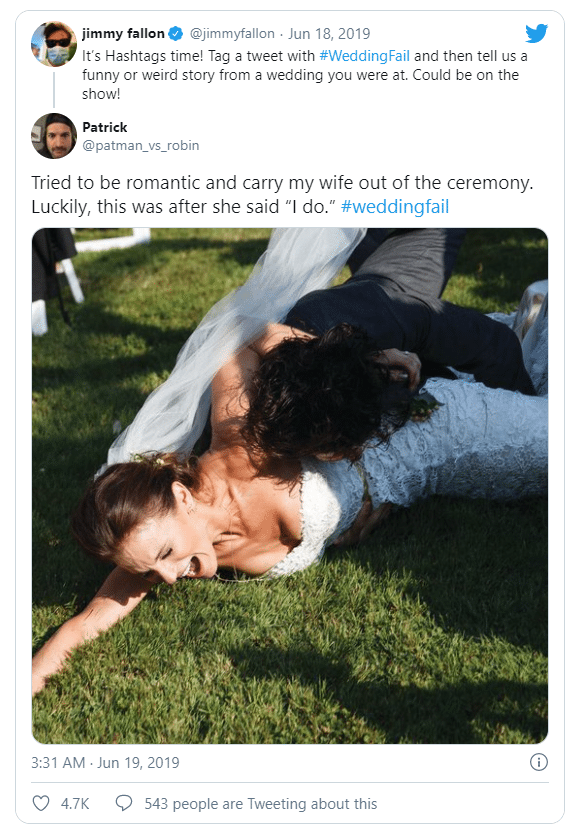Open the 3:31 AM · Jun 19, 2019 timestamp
The height and width of the screenshot is (834, 576).
click(105, 763)
